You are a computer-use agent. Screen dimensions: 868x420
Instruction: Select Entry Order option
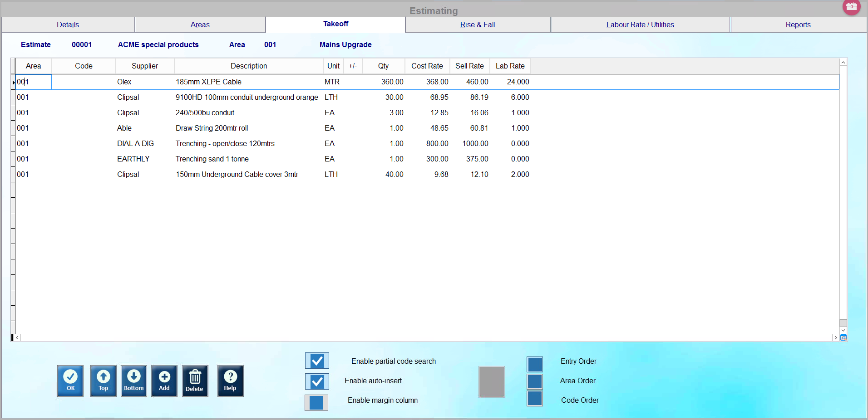[535, 364]
